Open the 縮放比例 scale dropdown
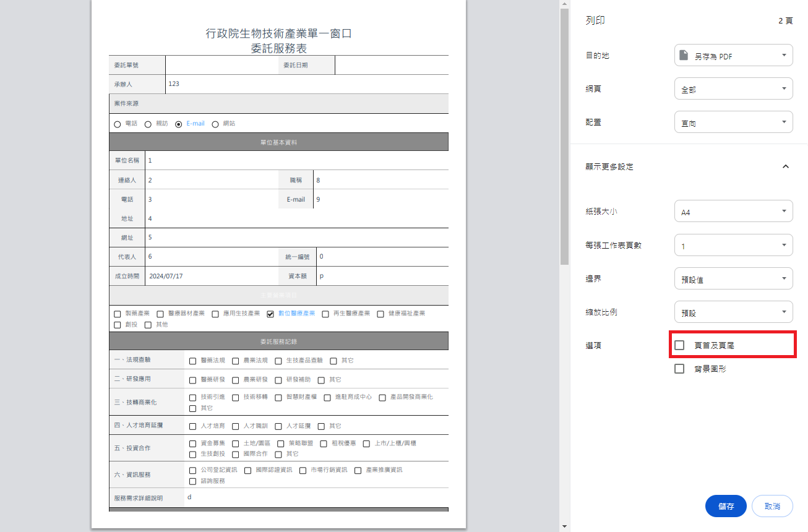Viewport: 808px width, 532px height. (733, 312)
